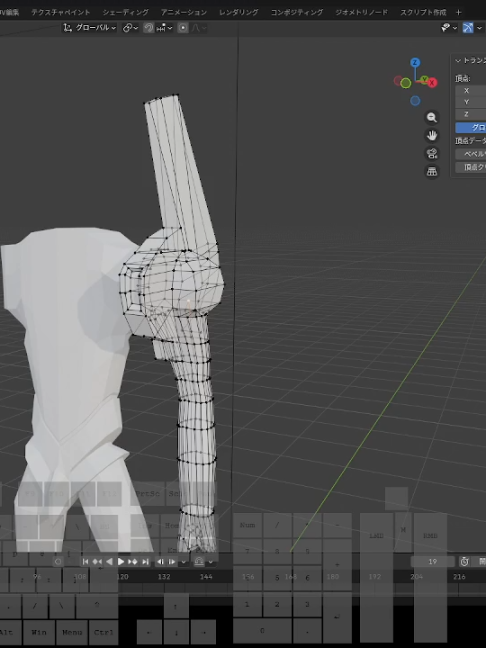The image size is (486, 648).
Task: Open the グローバル orientation dropdown
Action: (89, 28)
